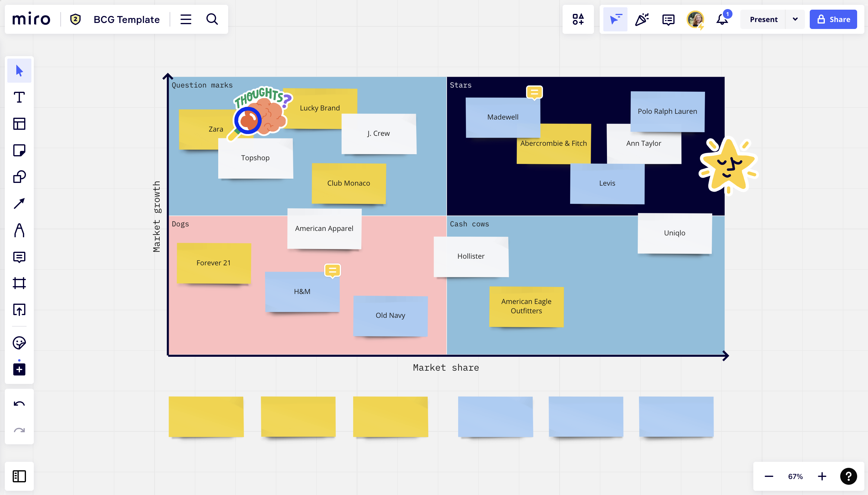
Task: Open the Upload tool
Action: click(x=19, y=310)
